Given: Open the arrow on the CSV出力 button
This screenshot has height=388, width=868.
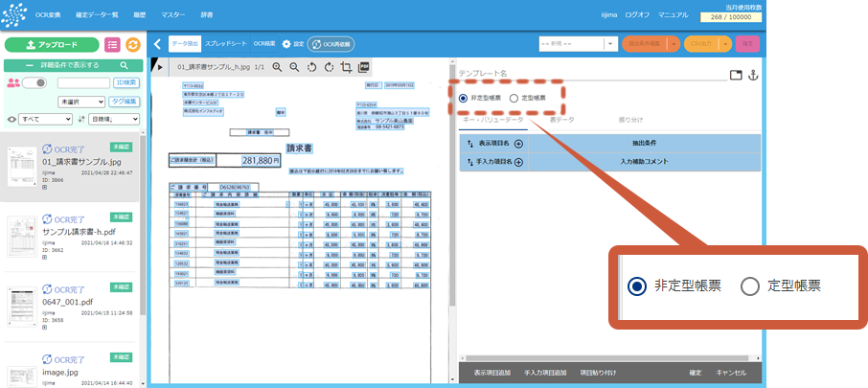Looking at the screenshot, I should pos(726,44).
